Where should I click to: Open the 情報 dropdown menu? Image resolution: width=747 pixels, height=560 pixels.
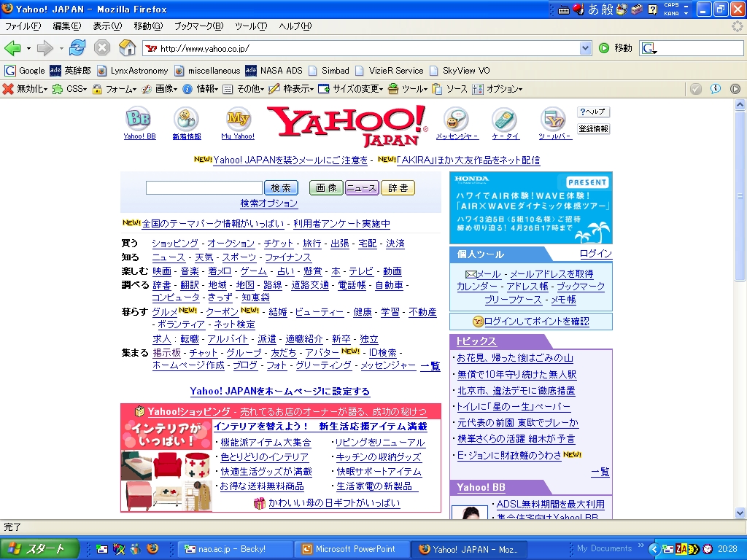point(201,88)
